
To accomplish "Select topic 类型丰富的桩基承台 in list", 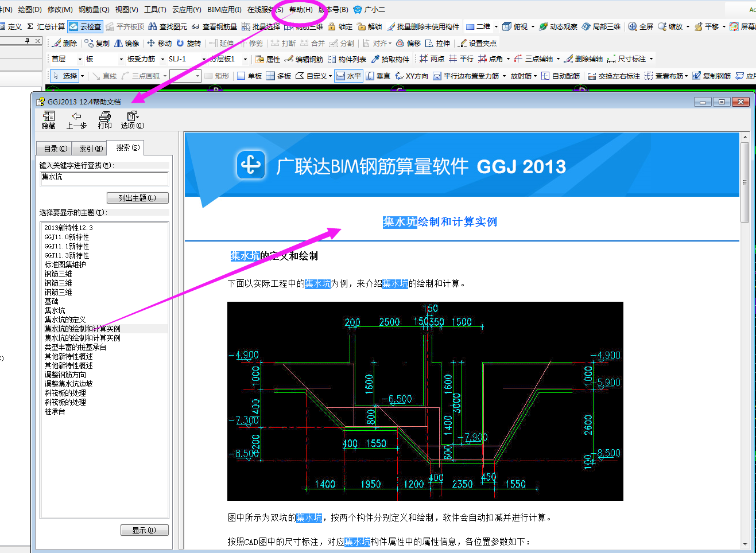I will 75,347.
